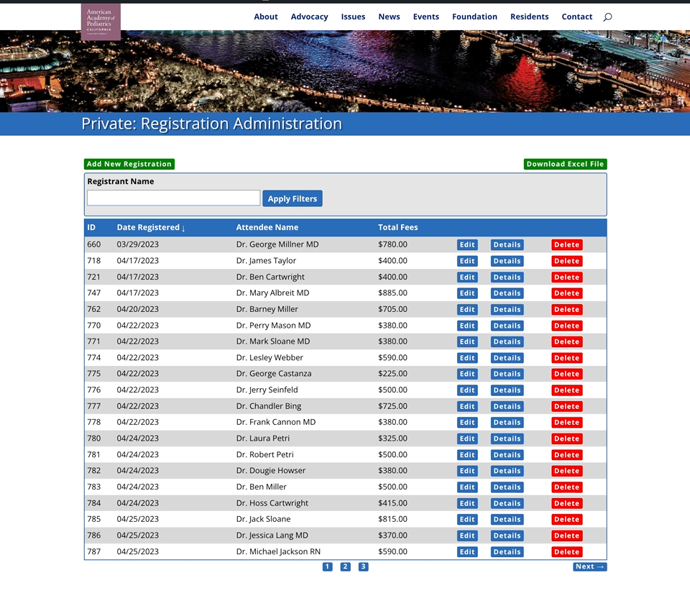Delete Dr. Jack Sloane registration
Image resolution: width=690 pixels, height=616 pixels.
point(567,519)
